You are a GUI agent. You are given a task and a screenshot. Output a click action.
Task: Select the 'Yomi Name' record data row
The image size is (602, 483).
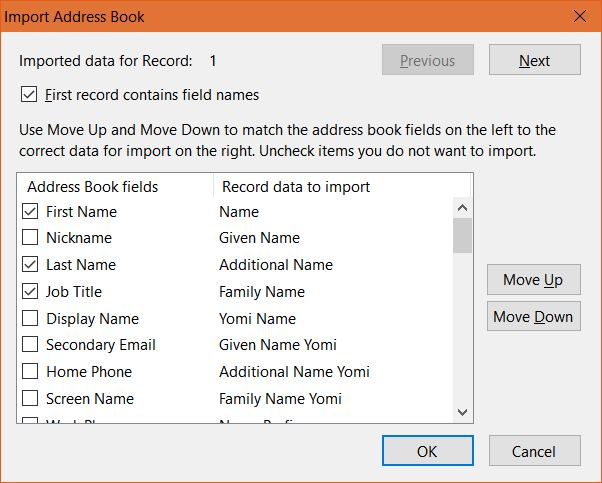pos(258,319)
